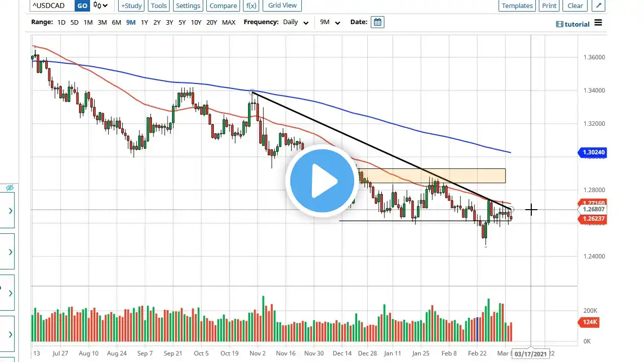This screenshot has height=362, width=644.
Task: Choose the 5Y range
Action: 182,22
